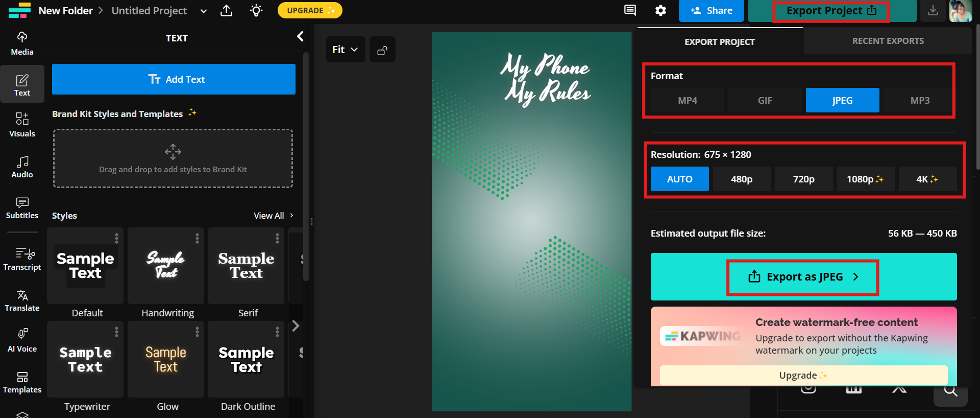980x418 pixels.
Task: Open options menu for Glow text style
Action: pos(197,332)
